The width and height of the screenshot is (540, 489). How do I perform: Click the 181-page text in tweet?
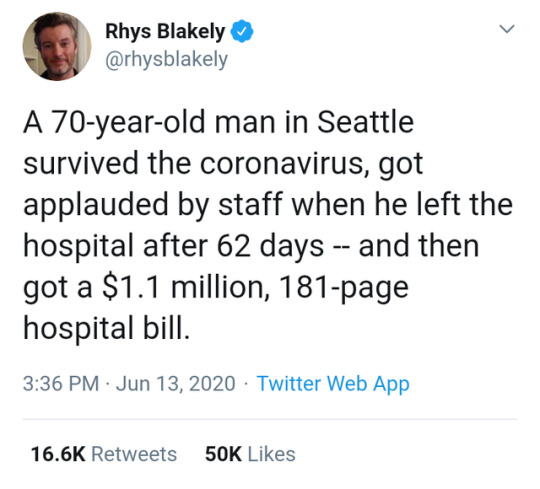click(343, 289)
